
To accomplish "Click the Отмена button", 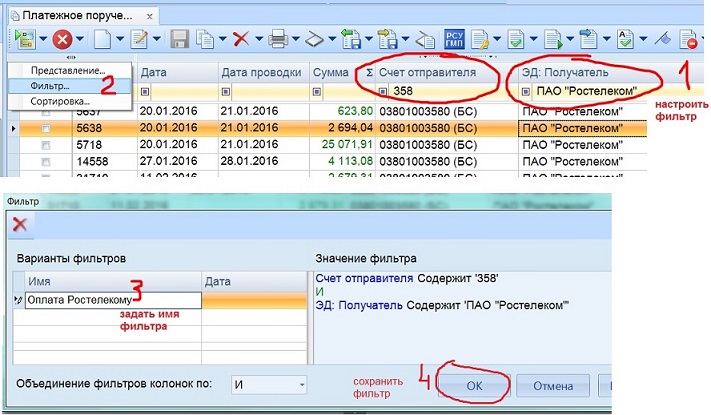I will pyautogui.click(x=553, y=386).
